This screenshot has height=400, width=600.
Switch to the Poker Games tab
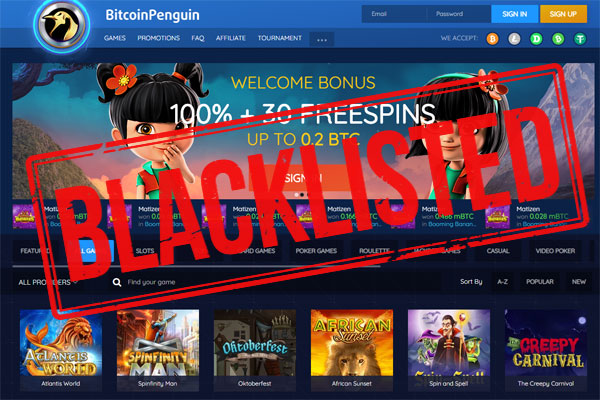[316, 251]
